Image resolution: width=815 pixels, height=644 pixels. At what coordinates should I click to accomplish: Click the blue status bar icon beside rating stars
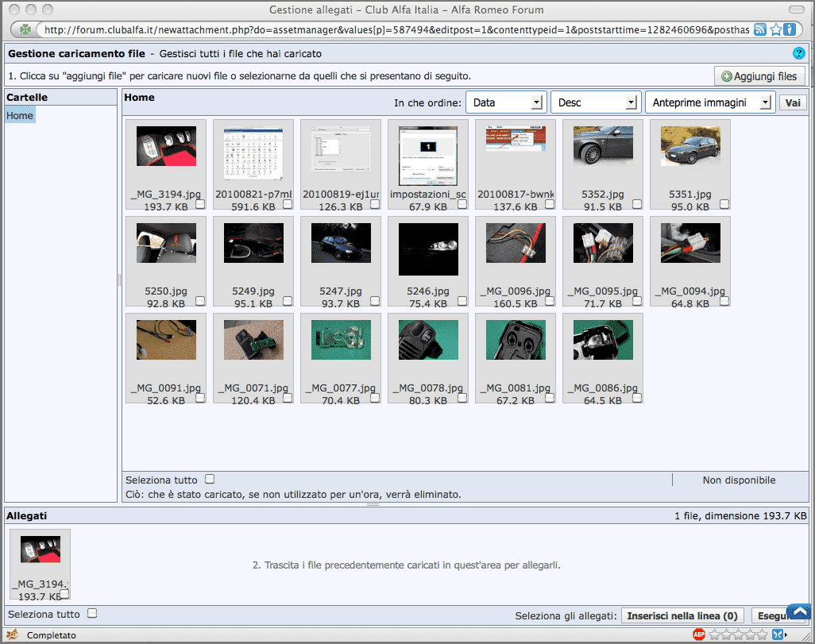(778, 634)
